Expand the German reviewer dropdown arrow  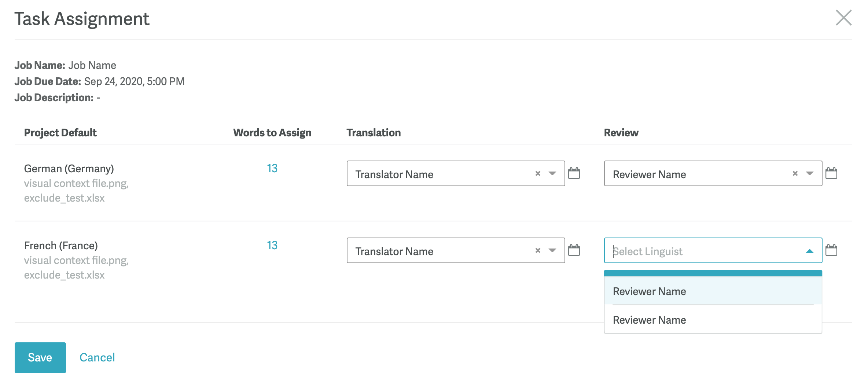[810, 173]
